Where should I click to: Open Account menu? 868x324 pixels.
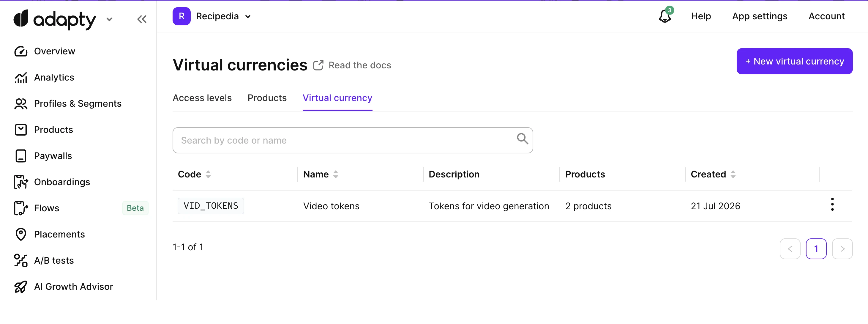(826, 16)
